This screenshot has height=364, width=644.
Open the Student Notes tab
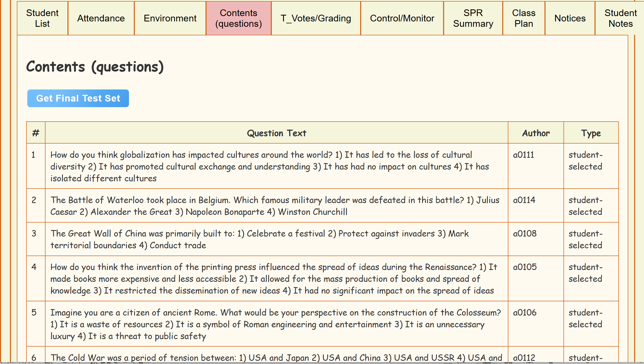click(620, 18)
